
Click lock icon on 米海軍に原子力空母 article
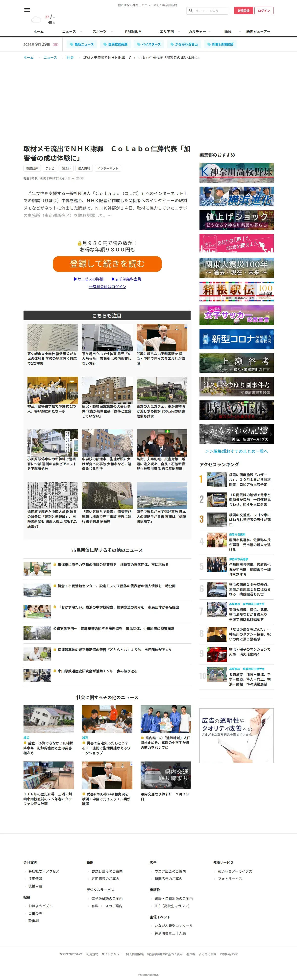pos(55,564)
